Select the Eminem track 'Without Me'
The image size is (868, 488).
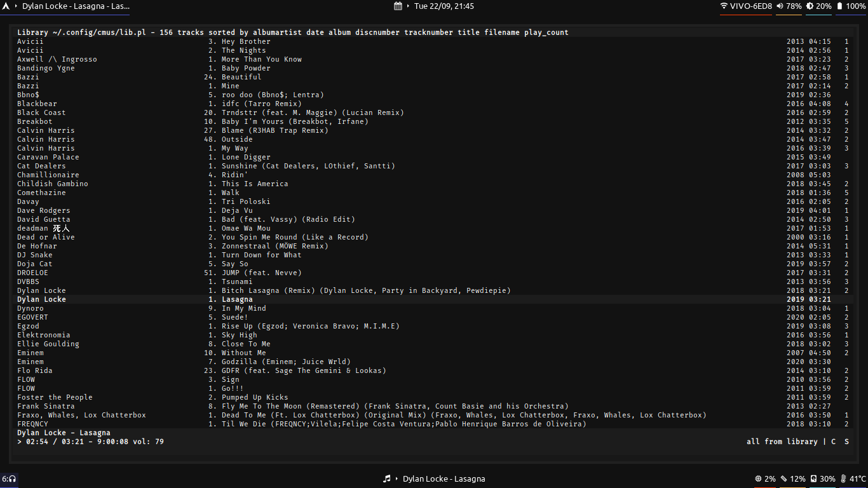[434, 353]
